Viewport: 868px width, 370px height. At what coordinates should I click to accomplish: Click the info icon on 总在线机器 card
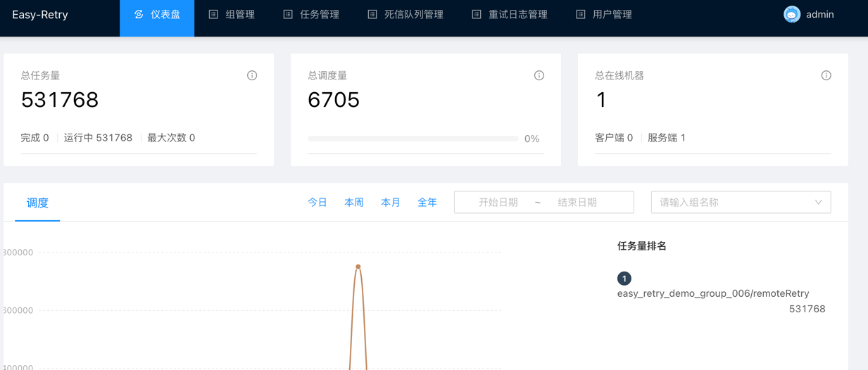tap(826, 75)
